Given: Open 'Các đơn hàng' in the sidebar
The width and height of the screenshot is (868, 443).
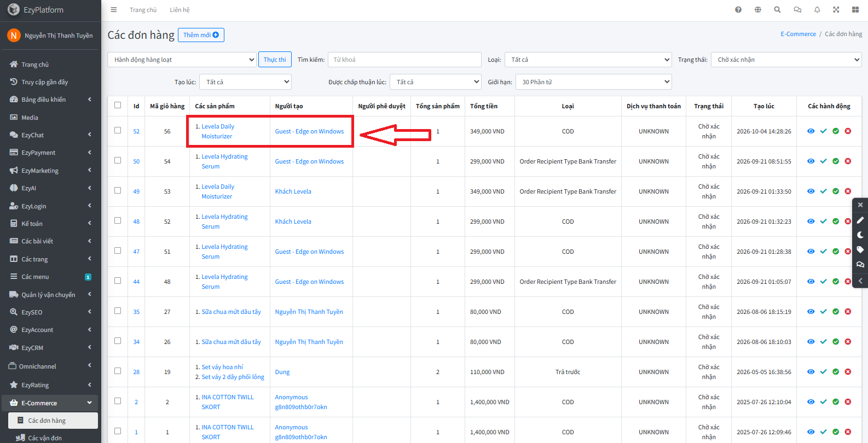Looking at the screenshot, I should pyautogui.click(x=53, y=421).
